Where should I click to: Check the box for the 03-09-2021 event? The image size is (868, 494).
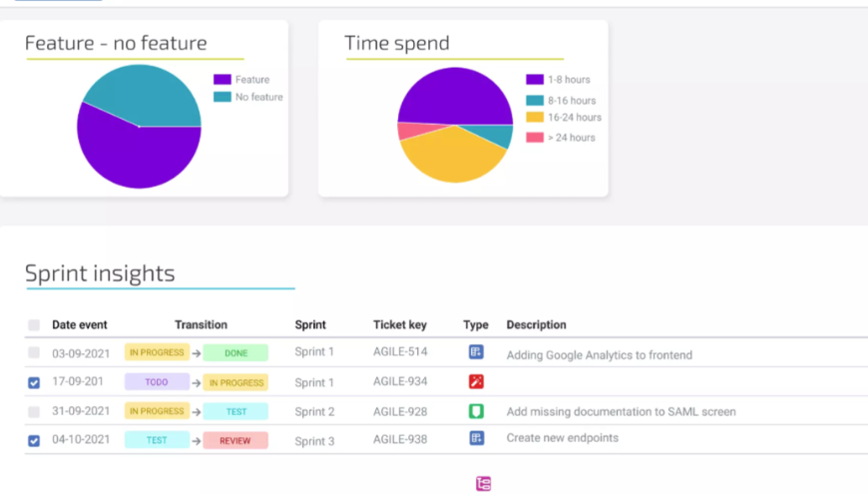click(34, 353)
